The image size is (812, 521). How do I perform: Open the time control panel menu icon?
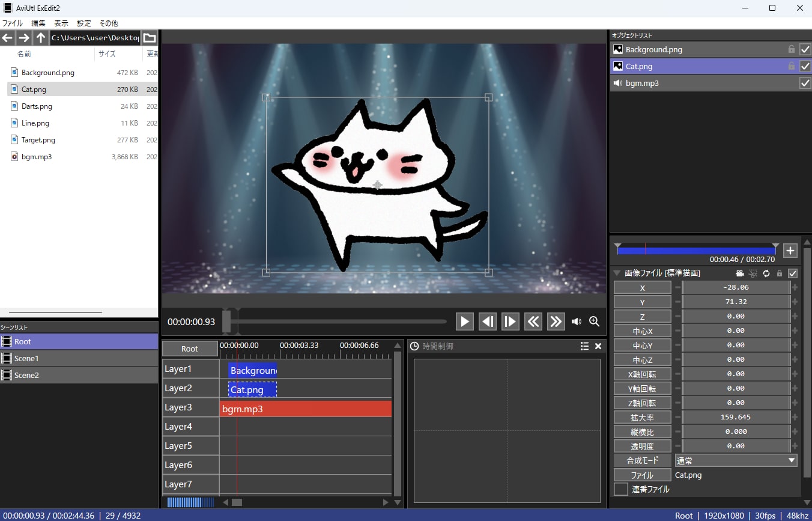click(584, 346)
